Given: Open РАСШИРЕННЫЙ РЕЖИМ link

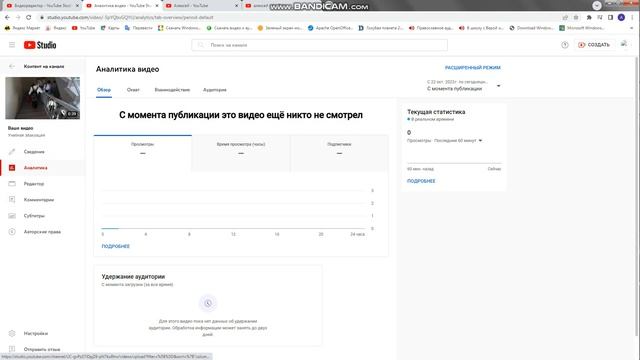Looking at the screenshot, I should [473, 68].
